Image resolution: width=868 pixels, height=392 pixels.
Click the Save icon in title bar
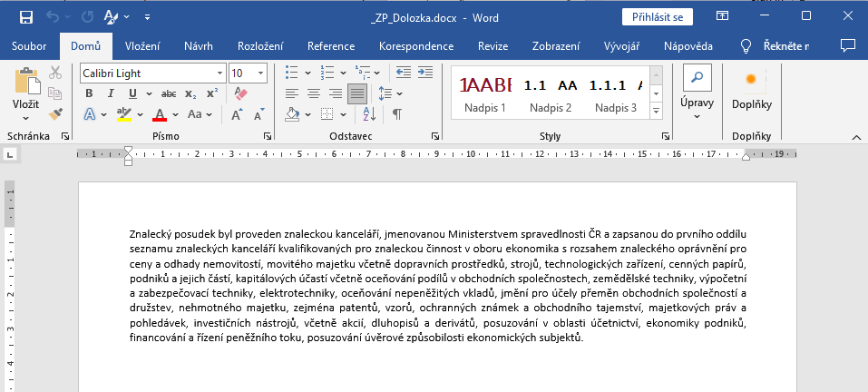tap(25, 17)
